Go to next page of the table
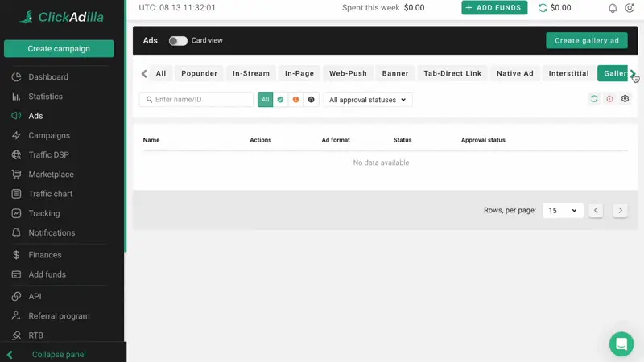The width and height of the screenshot is (644, 362). click(x=620, y=211)
